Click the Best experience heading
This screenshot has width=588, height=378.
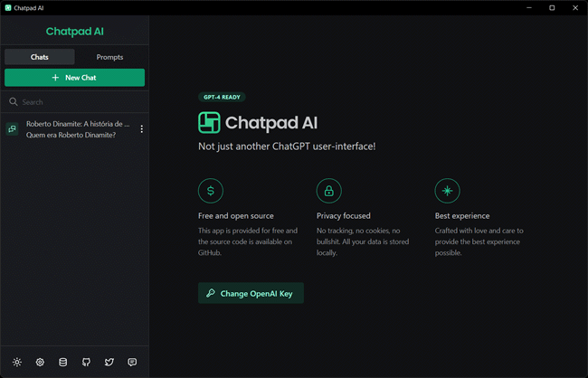pos(462,216)
